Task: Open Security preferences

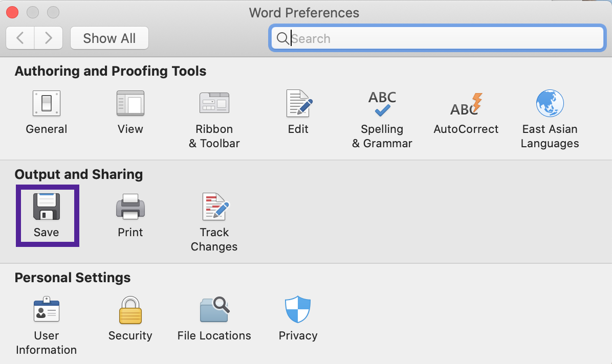Action: (x=130, y=319)
